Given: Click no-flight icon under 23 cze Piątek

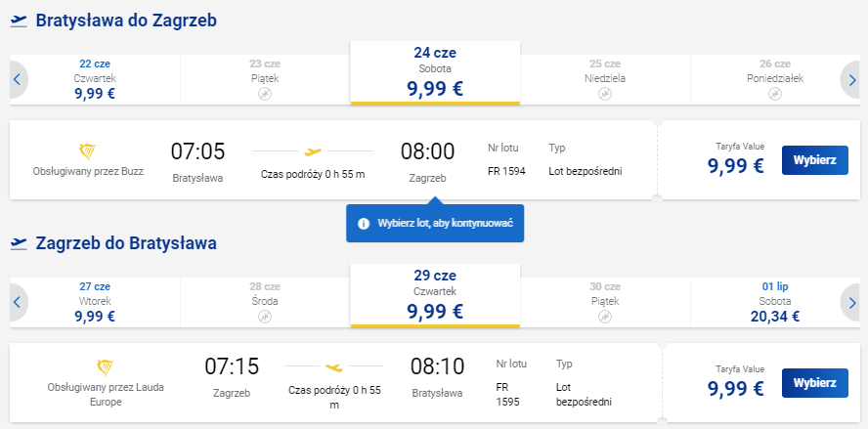Looking at the screenshot, I should click(265, 95).
